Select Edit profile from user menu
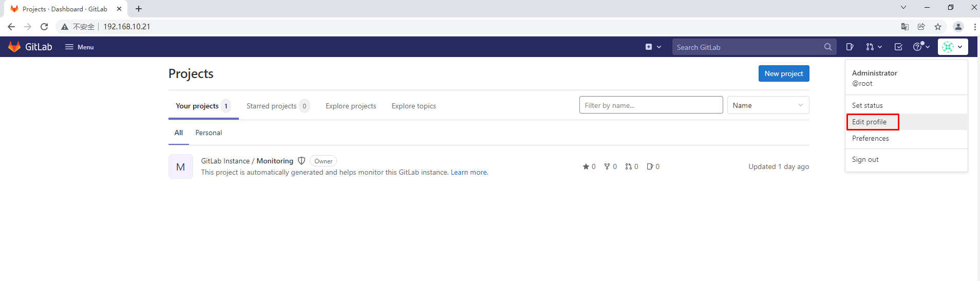Image resolution: width=980 pixels, height=281 pixels. click(869, 122)
